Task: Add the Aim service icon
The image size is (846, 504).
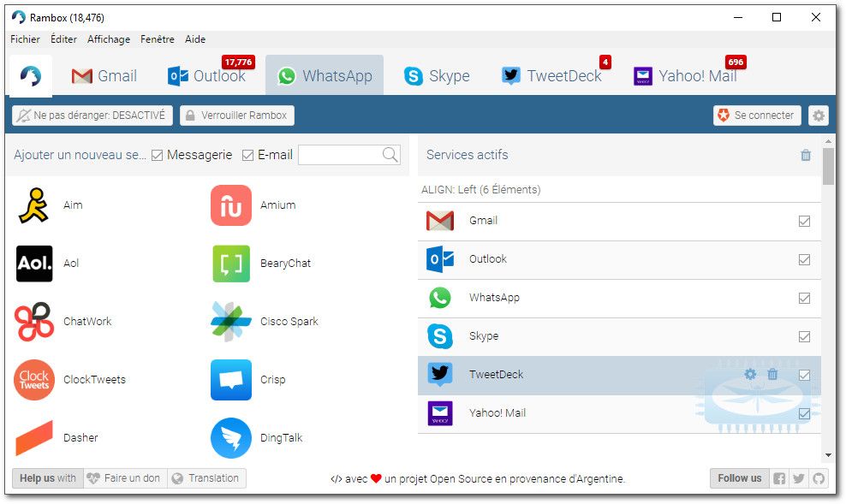Action: pos(34,205)
